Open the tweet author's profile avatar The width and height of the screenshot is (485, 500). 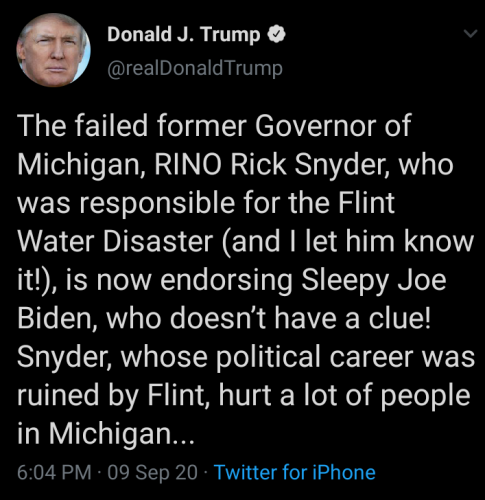(x=53, y=50)
